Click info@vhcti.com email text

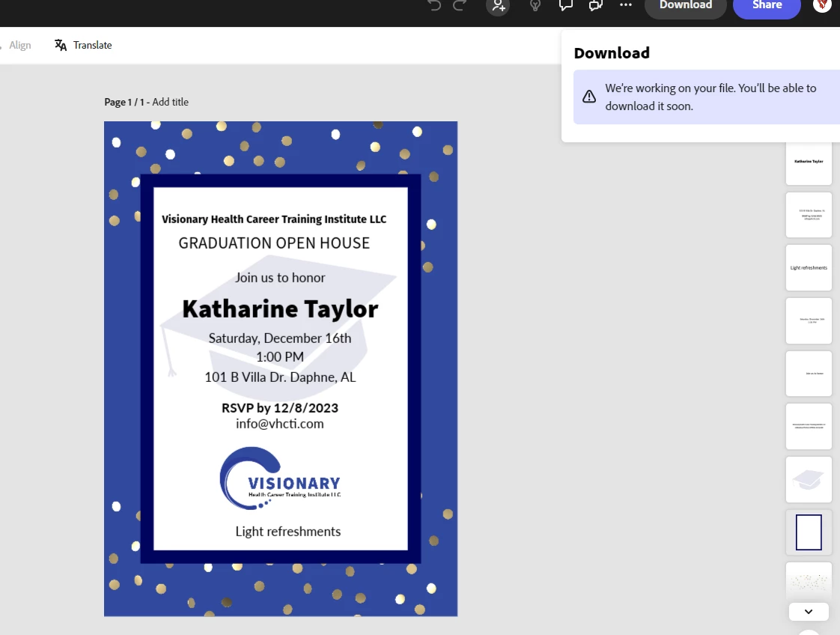280,424
